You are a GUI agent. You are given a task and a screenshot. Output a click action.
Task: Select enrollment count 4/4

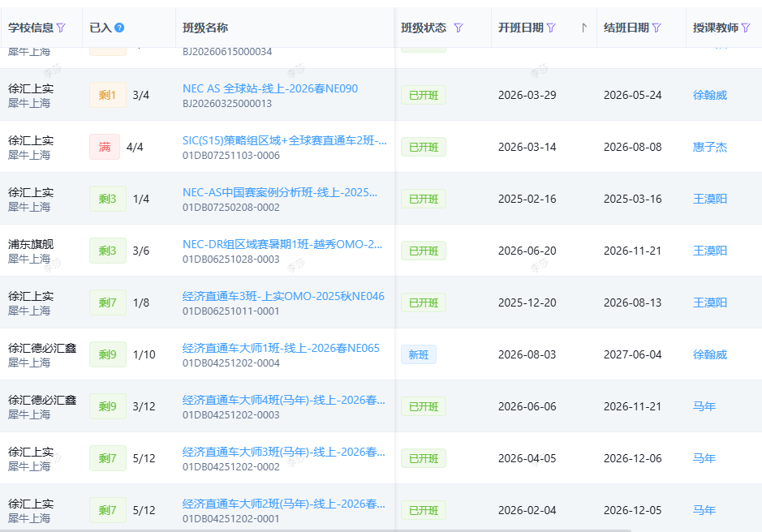135,148
